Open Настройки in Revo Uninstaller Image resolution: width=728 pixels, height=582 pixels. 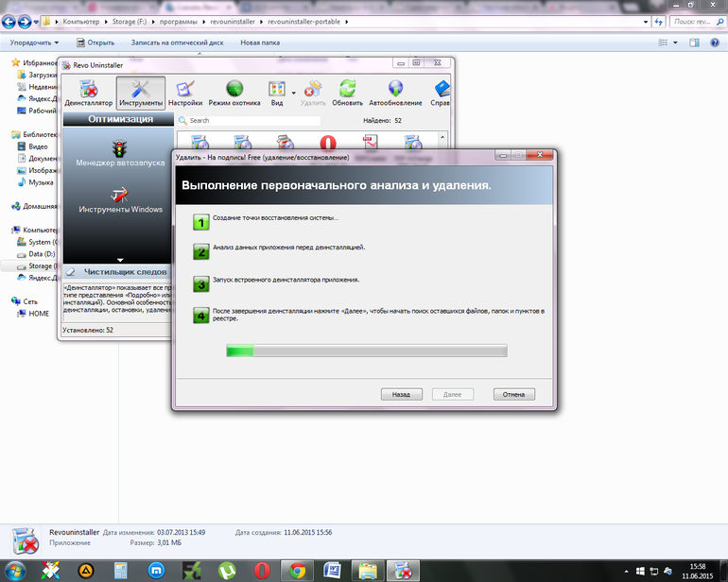[185, 94]
